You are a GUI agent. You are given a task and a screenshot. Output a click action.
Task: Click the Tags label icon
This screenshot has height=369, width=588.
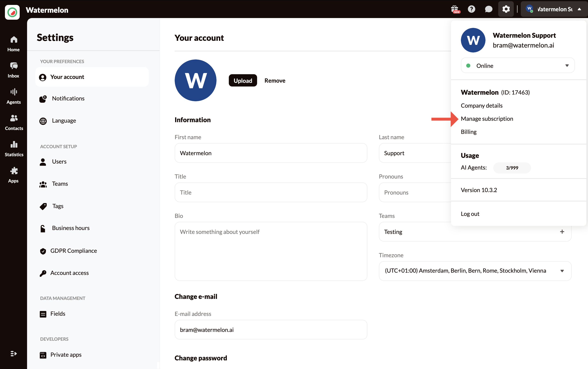pyautogui.click(x=43, y=206)
